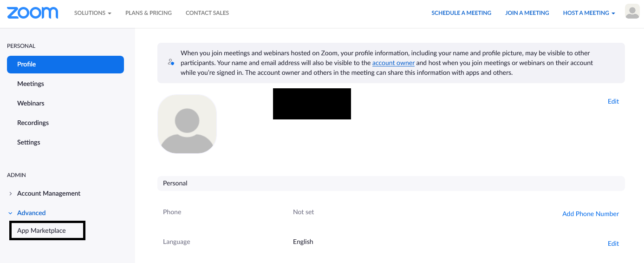Click the account owner link

point(393,63)
